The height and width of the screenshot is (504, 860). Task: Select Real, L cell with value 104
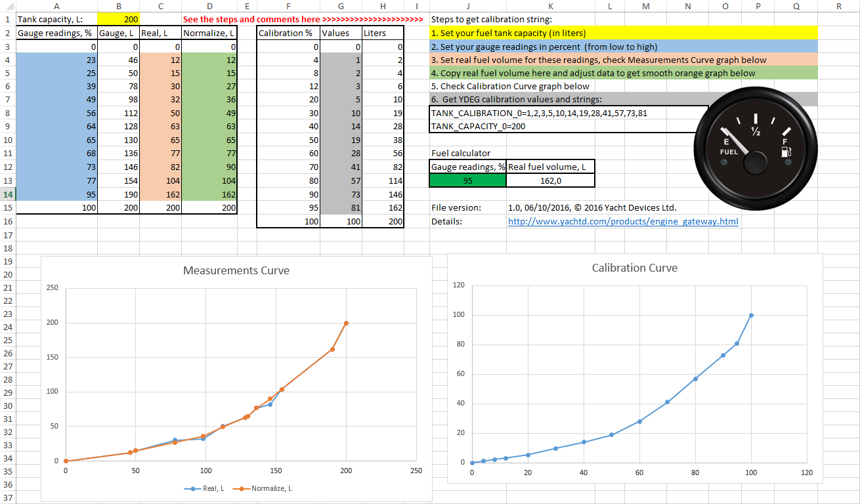160,180
